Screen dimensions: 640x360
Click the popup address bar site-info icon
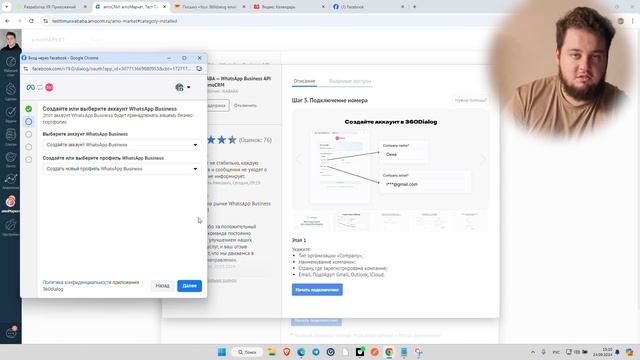coord(26,69)
